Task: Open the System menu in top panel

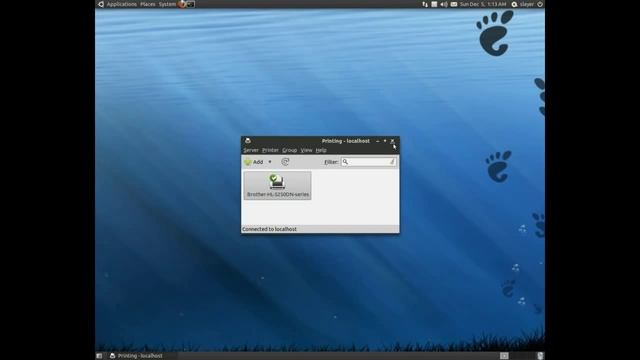Action: (167, 4)
